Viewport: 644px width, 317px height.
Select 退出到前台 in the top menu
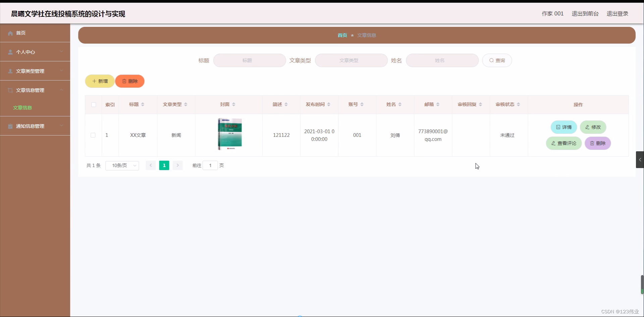[x=585, y=13]
